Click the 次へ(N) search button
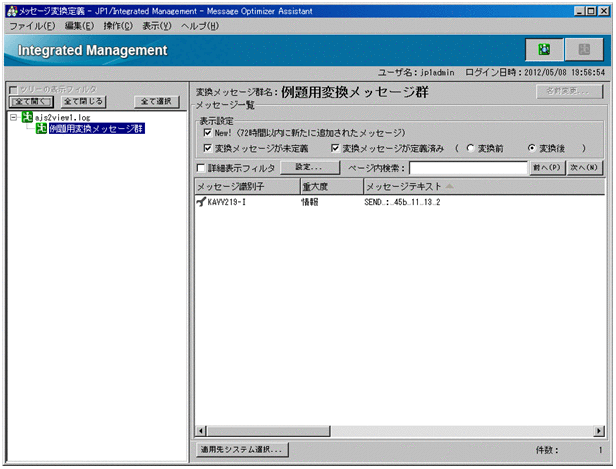616x469 pixels. 584,168
